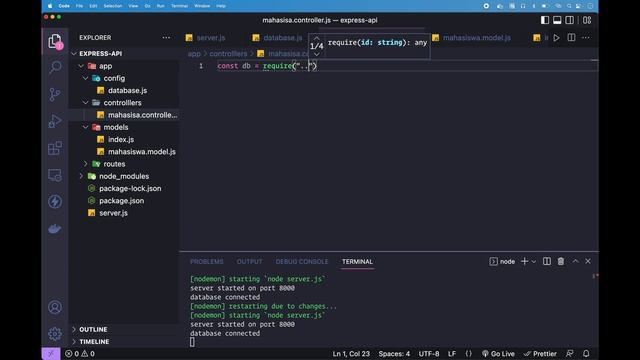This screenshot has height=360, width=640.
Task: Open editor More Actions ellipsis
Action: point(586,38)
